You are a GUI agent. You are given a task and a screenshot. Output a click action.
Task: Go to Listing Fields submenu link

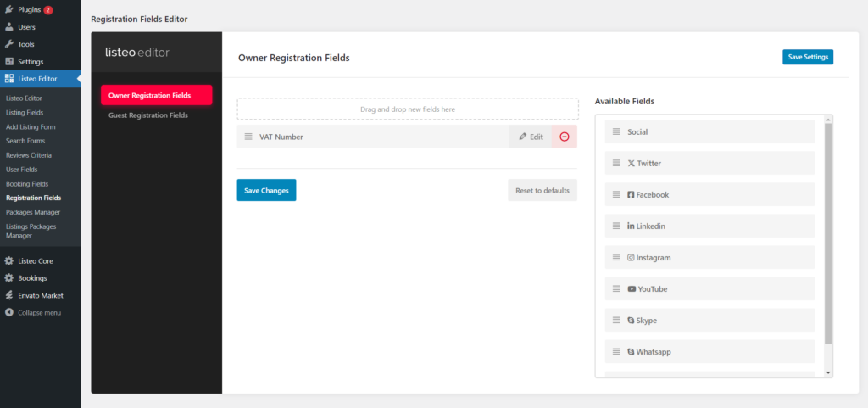point(25,112)
